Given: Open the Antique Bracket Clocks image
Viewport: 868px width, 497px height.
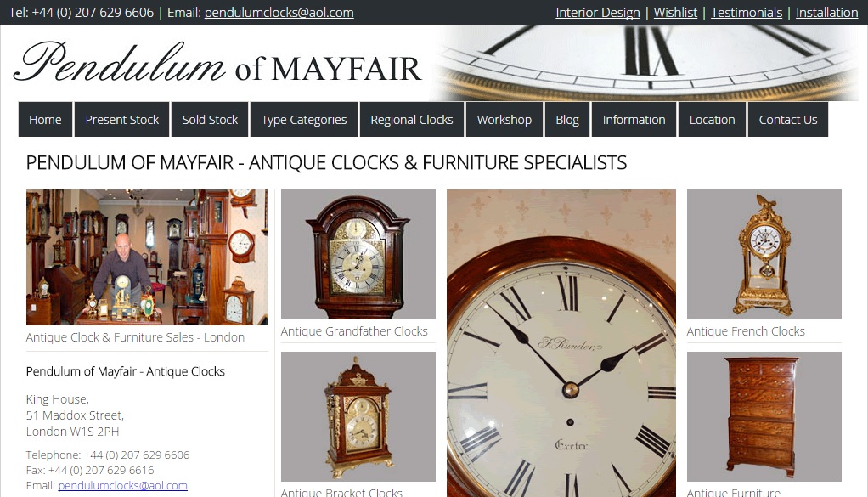Looking at the screenshot, I should tap(358, 417).
